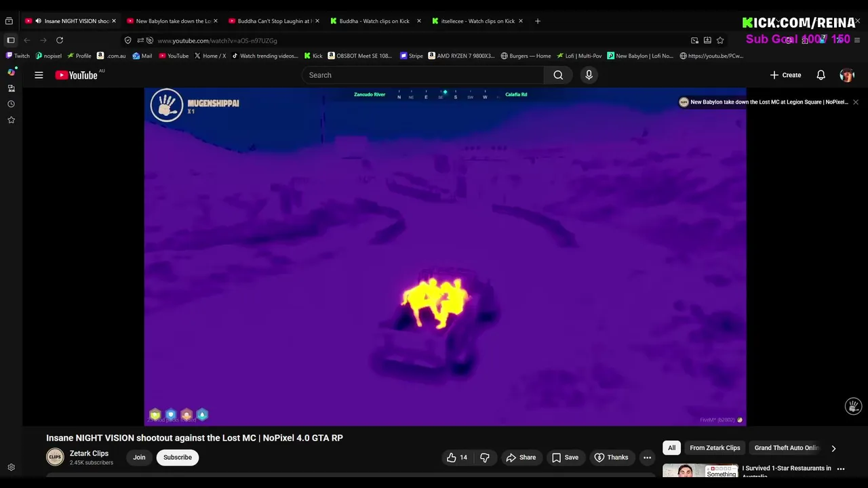Dismiss the New Babylon info card

pos(856,102)
